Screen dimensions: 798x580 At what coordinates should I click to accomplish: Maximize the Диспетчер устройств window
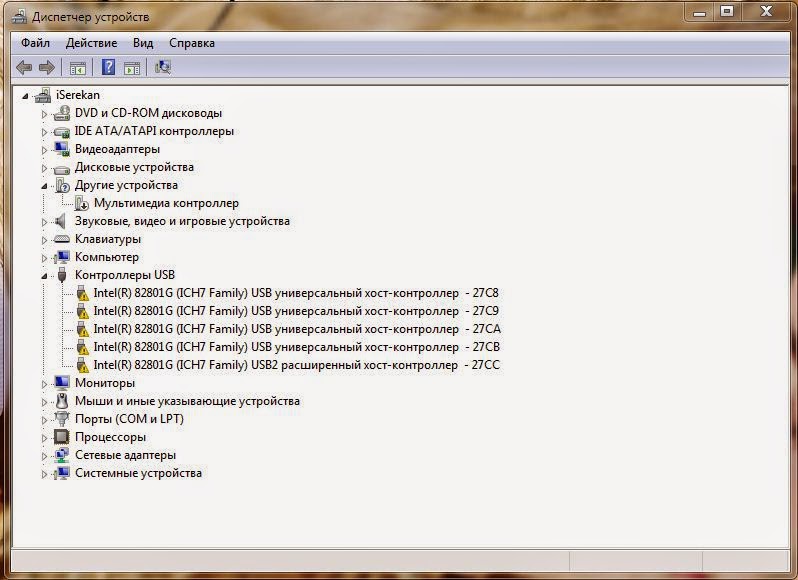(727, 11)
